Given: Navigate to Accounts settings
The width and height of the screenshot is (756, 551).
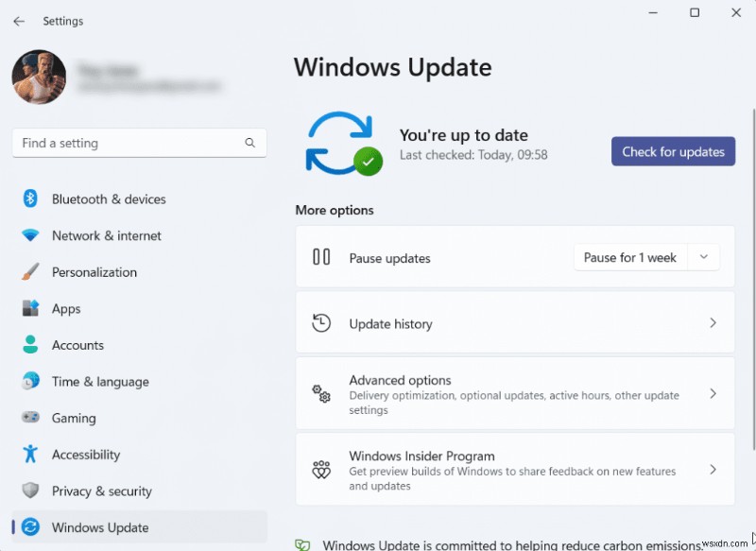Looking at the screenshot, I should point(77,345).
